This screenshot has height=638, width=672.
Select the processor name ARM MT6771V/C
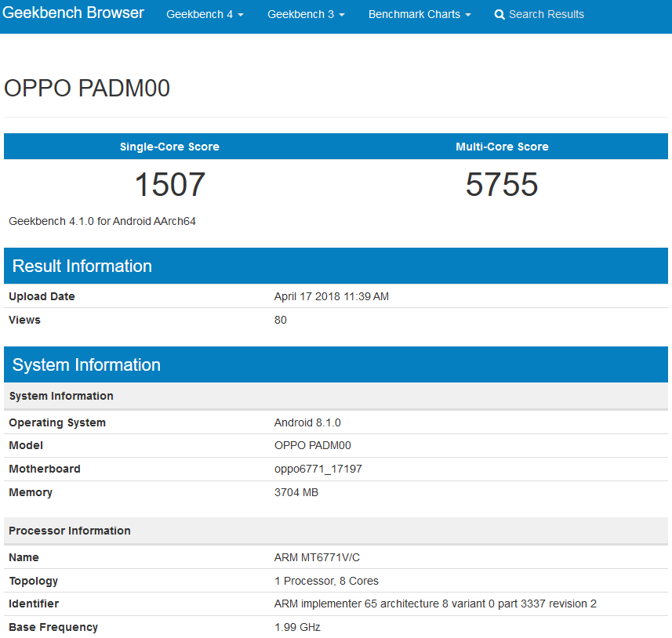tap(317, 557)
